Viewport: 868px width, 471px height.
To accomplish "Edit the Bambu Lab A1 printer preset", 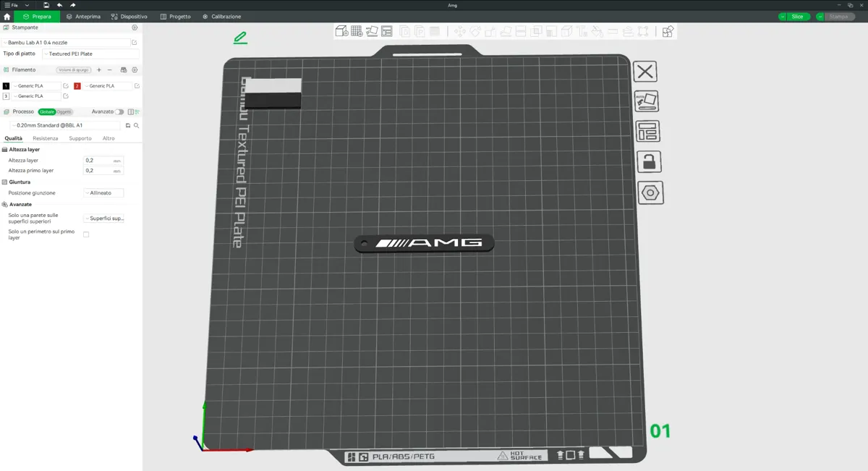I will pyautogui.click(x=135, y=43).
